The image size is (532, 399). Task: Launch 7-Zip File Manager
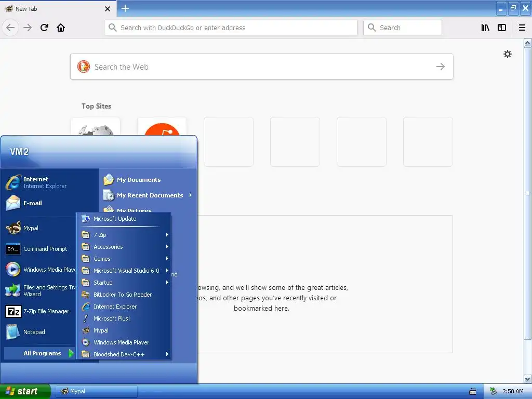click(37, 311)
